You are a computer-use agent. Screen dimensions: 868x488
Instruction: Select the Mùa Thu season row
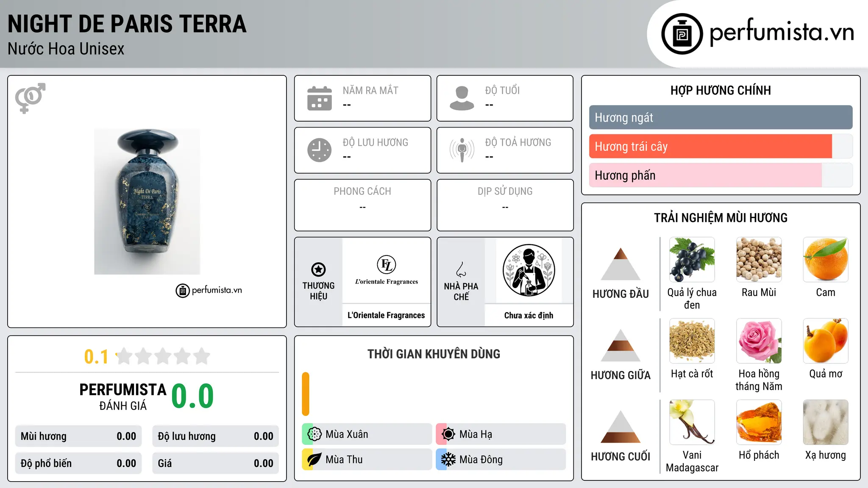pos(367,460)
